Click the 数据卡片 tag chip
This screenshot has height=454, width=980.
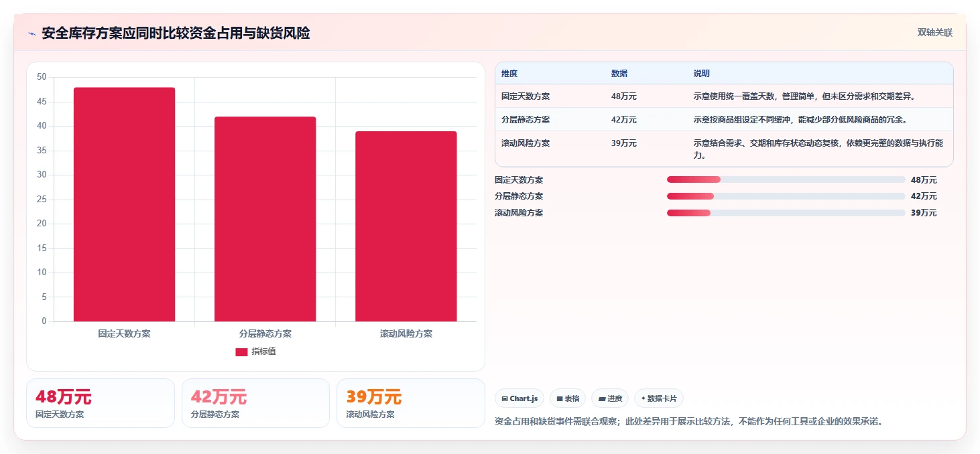[x=659, y=398]
